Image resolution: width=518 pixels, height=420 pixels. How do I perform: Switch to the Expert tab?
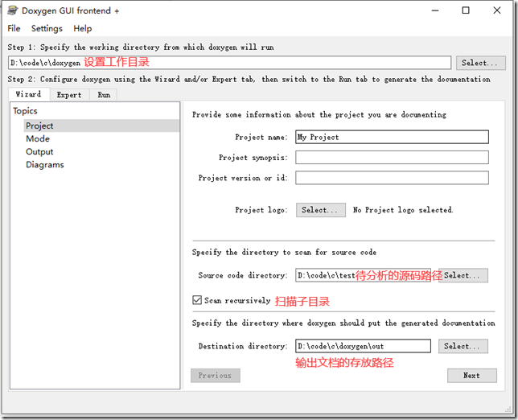tap(69, 95)
